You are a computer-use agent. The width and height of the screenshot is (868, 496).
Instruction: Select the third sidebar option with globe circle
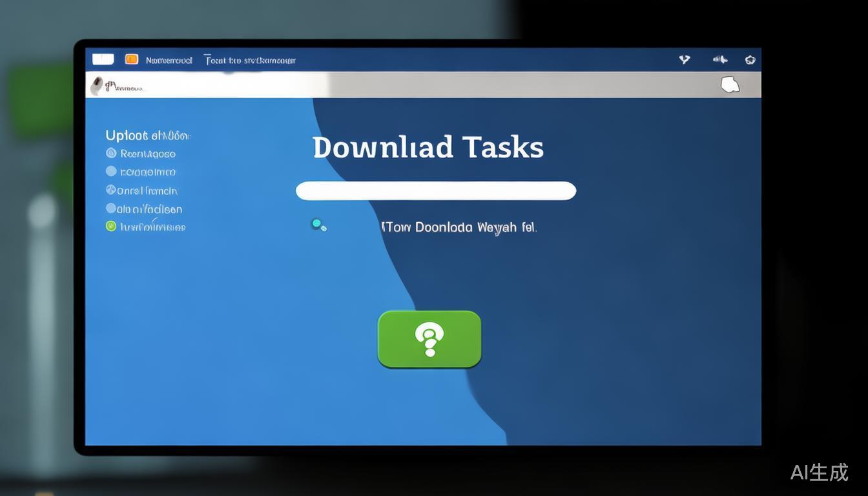[x=111, y=190]
